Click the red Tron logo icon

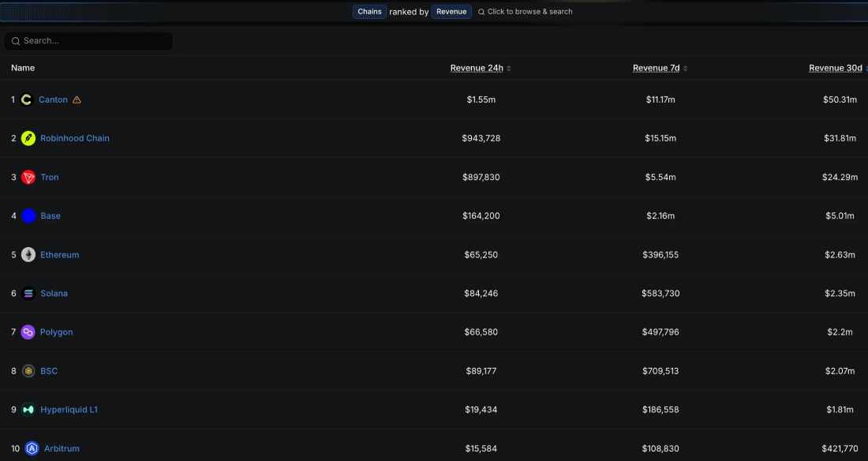pyautogui.click(x=28, y=178)
